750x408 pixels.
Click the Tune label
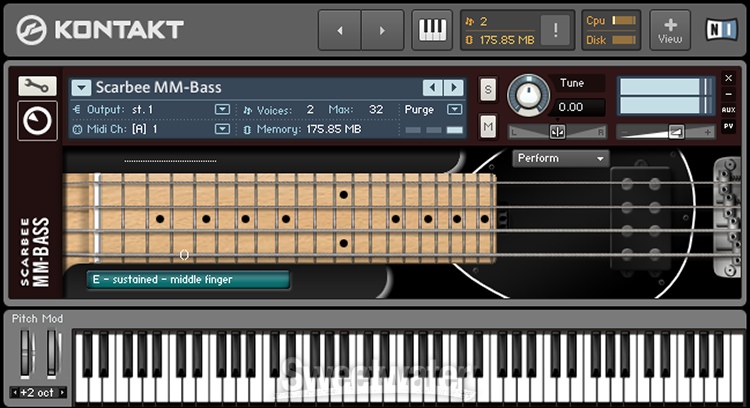tap(572, 83)
